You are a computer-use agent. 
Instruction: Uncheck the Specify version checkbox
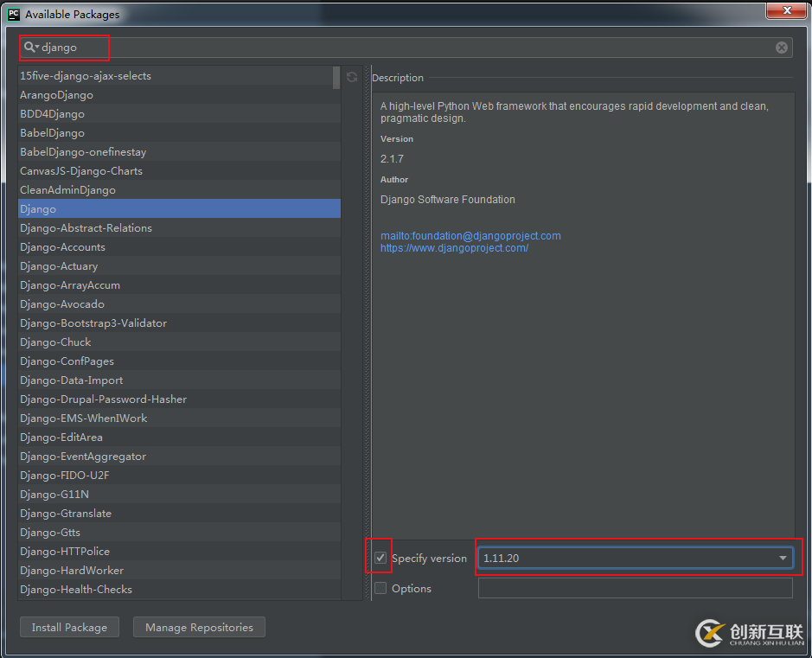click(x=380, y=559)
